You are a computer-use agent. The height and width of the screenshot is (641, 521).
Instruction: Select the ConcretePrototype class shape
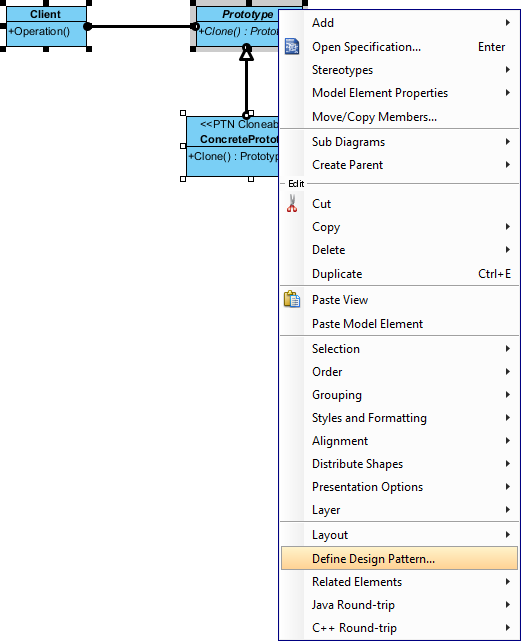click(x=232, y=146)
